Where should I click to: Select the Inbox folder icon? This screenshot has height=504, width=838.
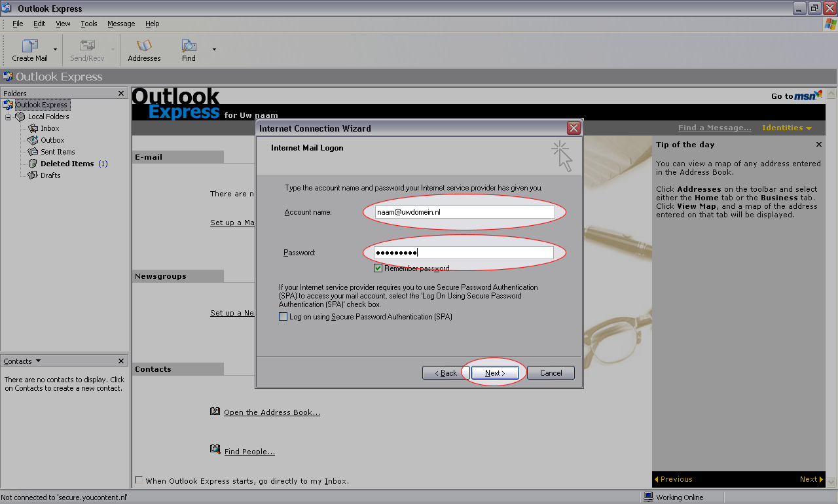(33, 128)
